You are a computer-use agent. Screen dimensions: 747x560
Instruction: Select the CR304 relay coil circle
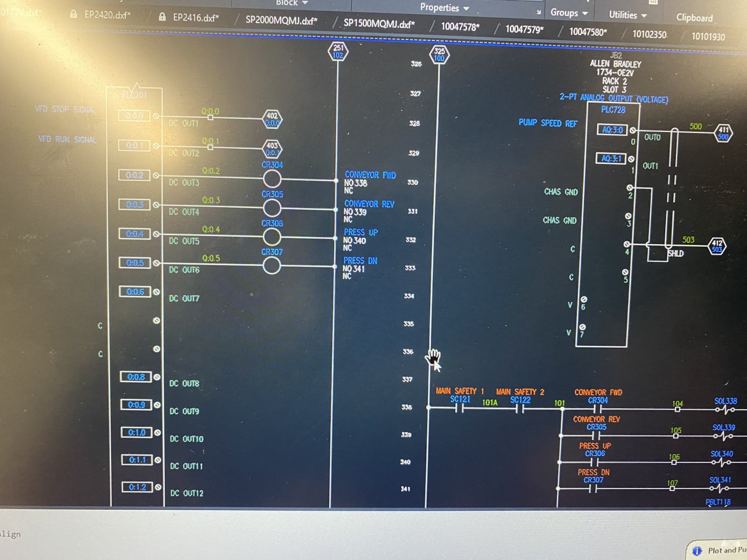point(272,179)
